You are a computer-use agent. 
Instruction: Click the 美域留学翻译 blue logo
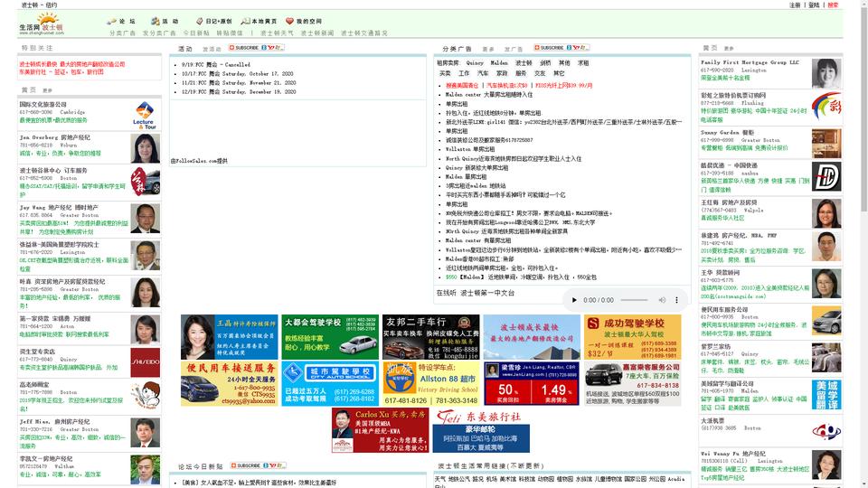click(x=826, y=395)
